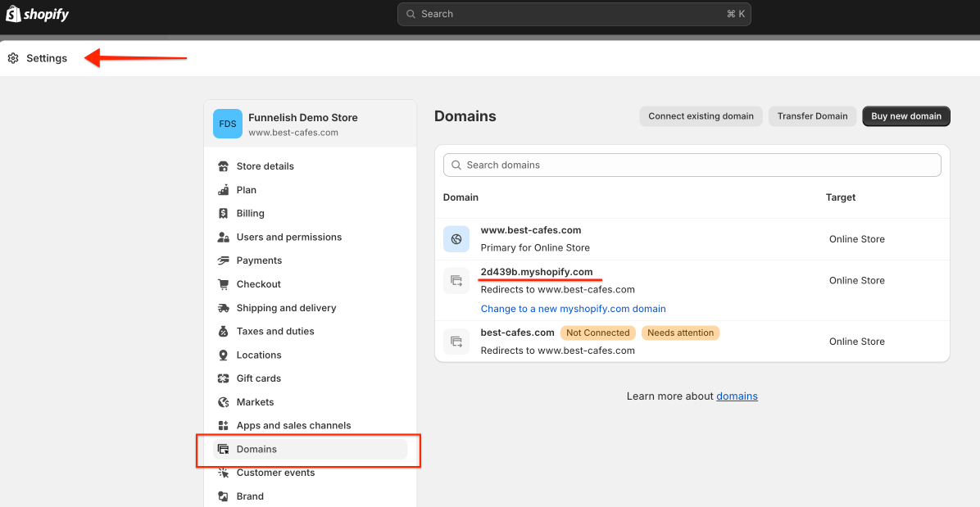Click the Transfer Domain button
980x507 pixels.
pos(812,116)
